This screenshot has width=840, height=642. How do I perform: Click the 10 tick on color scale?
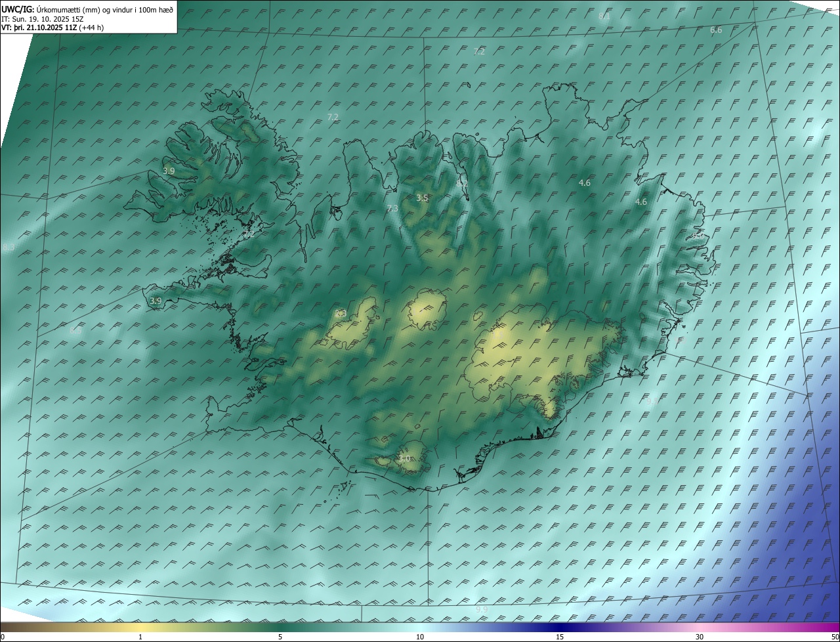click(x=420, y=637)
